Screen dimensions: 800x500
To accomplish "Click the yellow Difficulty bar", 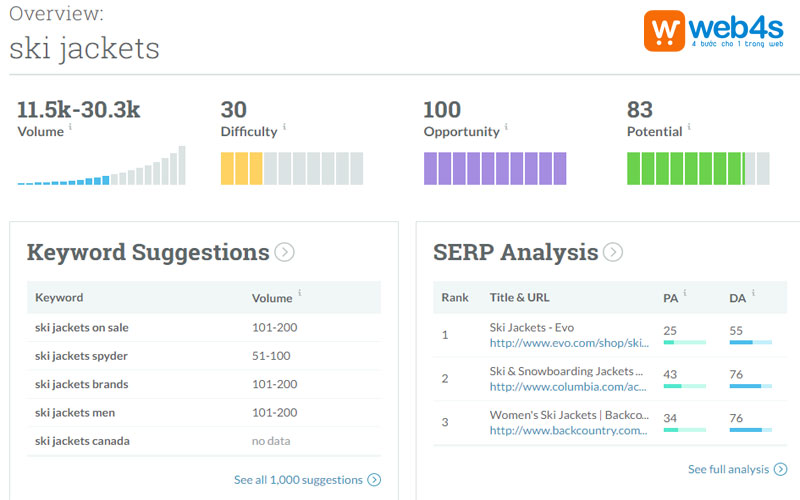I will [x=242, y=168].
